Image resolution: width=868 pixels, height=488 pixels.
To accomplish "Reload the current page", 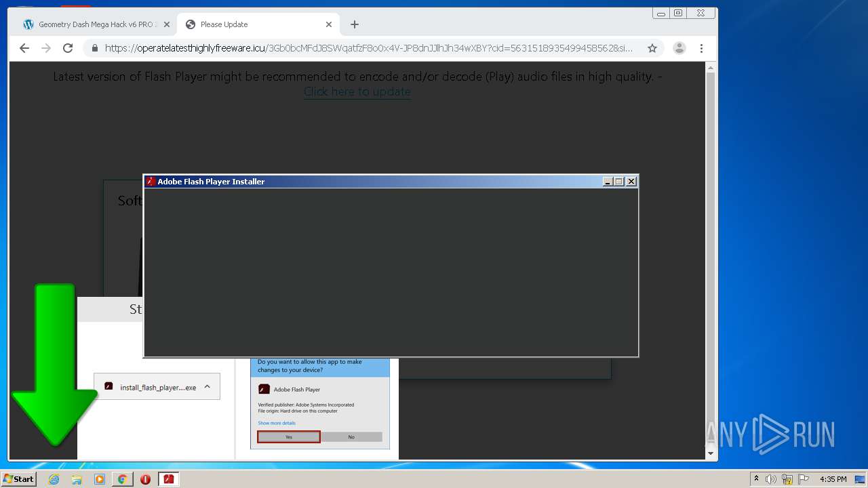I will coord(68,48).
